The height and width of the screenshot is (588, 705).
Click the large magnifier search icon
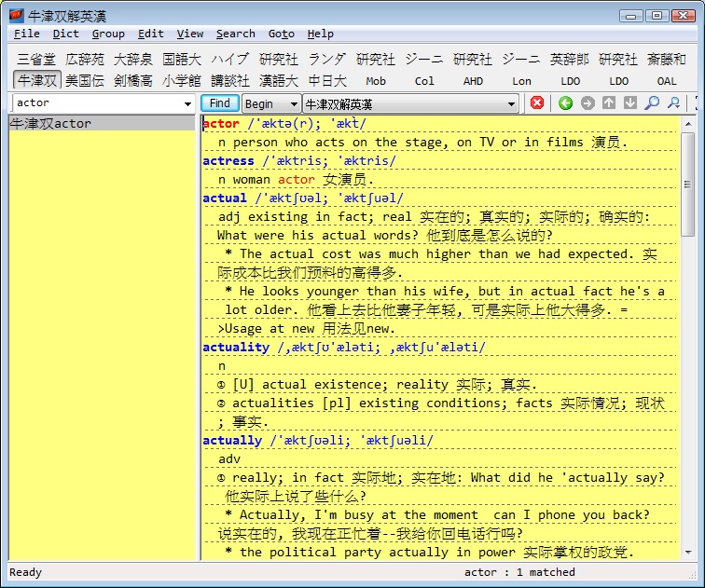[652, 103]
